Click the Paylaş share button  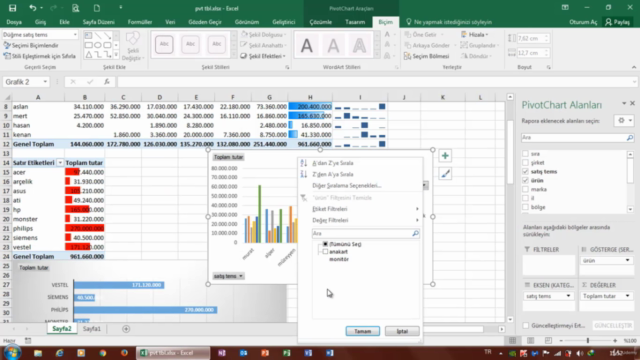pos(618,22)
